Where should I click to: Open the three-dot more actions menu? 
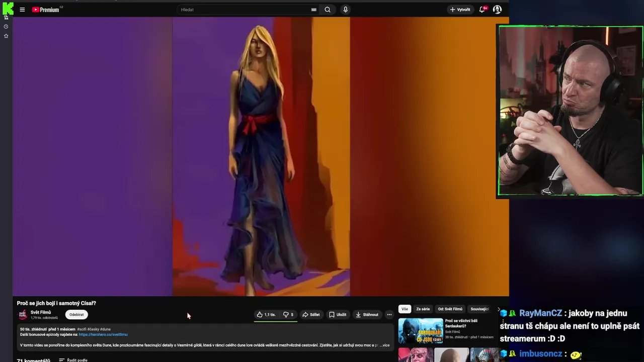(389, 315)
